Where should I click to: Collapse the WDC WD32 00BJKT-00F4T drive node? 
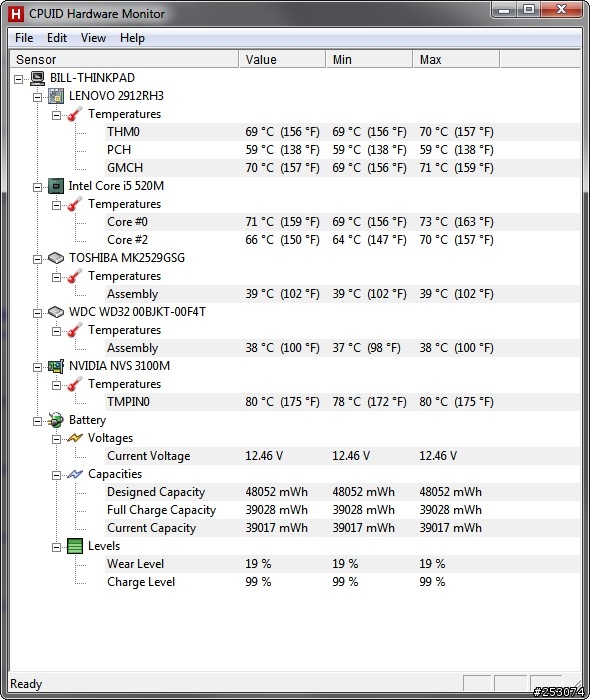pos(37,313)
